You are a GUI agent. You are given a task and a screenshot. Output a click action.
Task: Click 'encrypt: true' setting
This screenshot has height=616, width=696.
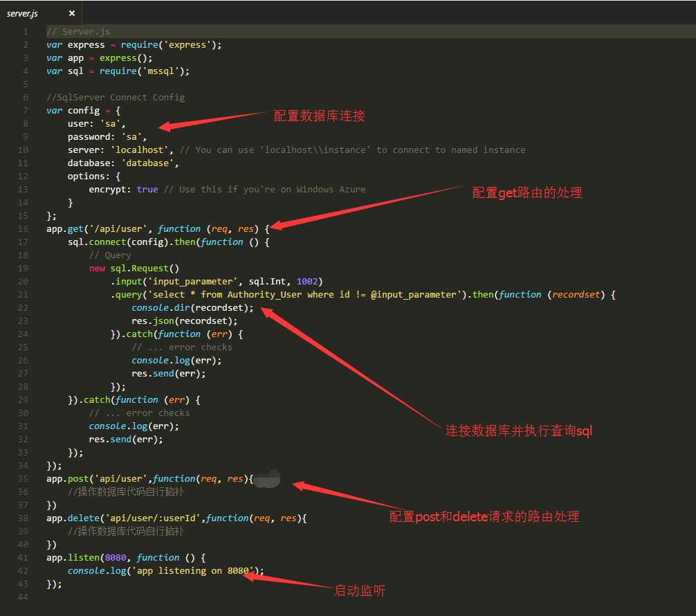pyautogui.click(x=123, y=190)
